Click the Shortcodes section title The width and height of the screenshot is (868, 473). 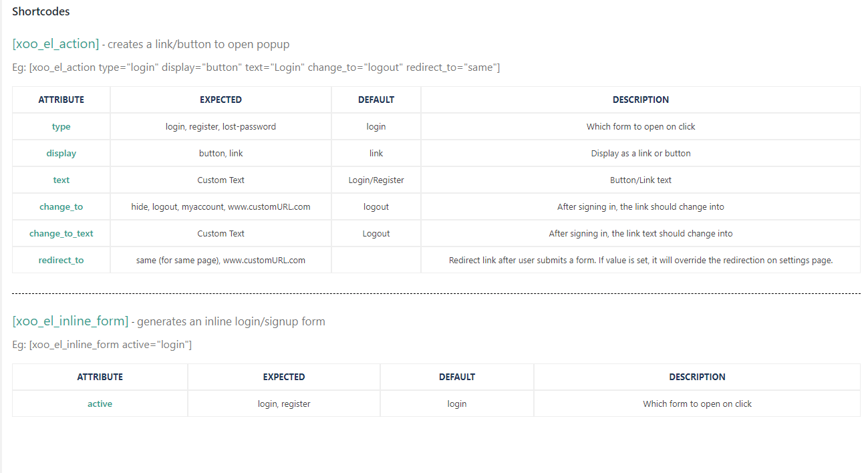click(41, 11)
